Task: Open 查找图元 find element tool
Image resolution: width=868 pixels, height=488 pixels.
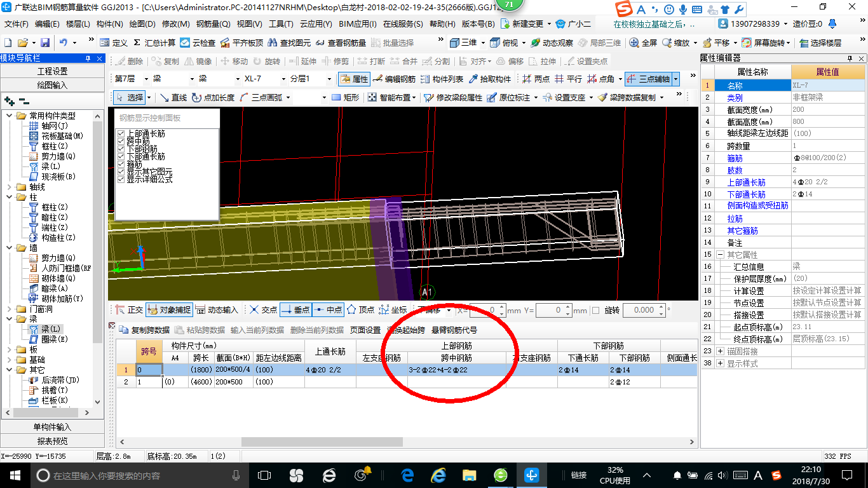Action: coord(290,43)
